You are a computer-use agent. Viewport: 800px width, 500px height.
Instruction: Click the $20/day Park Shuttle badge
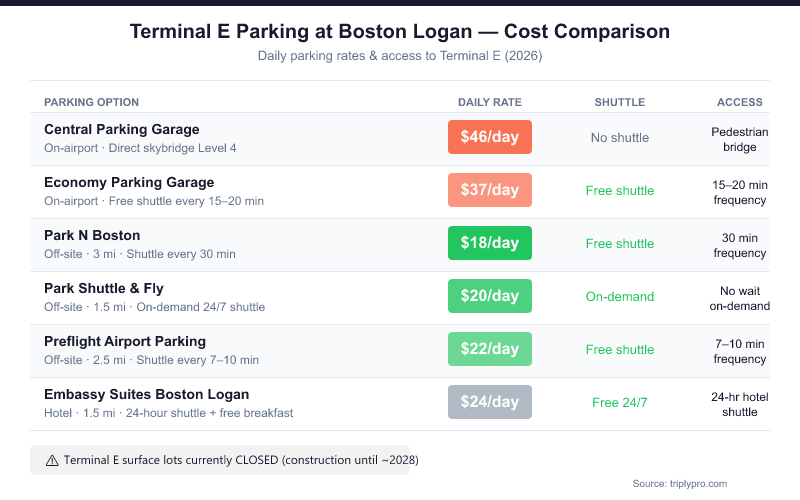tap(490, 296)
